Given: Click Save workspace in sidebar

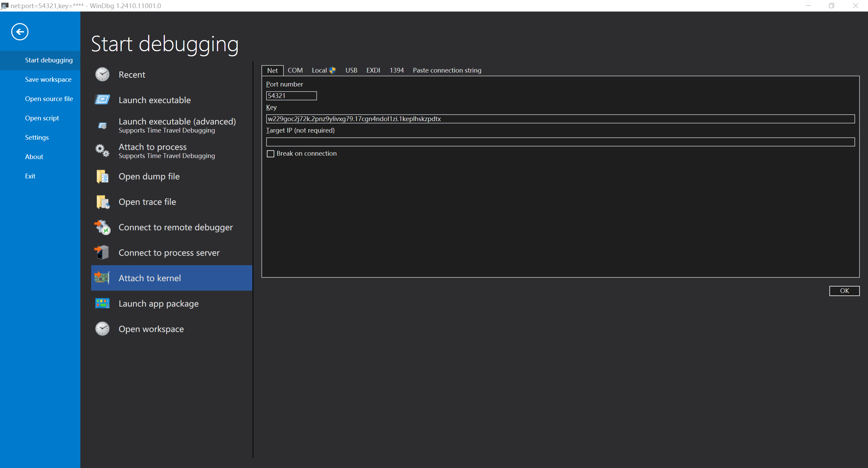Looking at the screenshot, I should pyautogui.click(x=48, y=79).
